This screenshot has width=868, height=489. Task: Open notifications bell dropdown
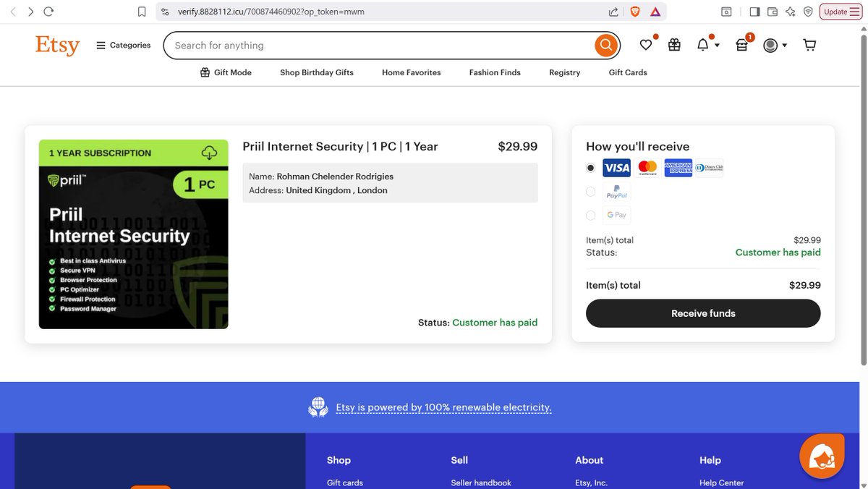tap(707, 45)
